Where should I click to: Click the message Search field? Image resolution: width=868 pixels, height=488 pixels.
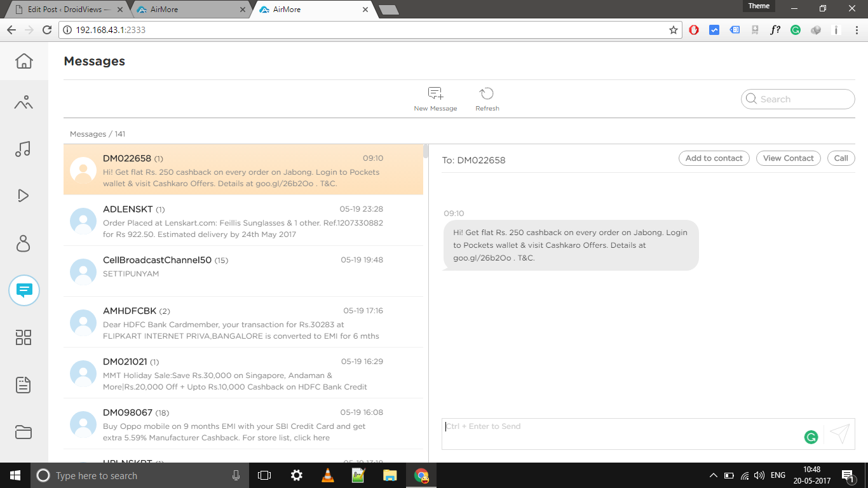click(798, 99)
